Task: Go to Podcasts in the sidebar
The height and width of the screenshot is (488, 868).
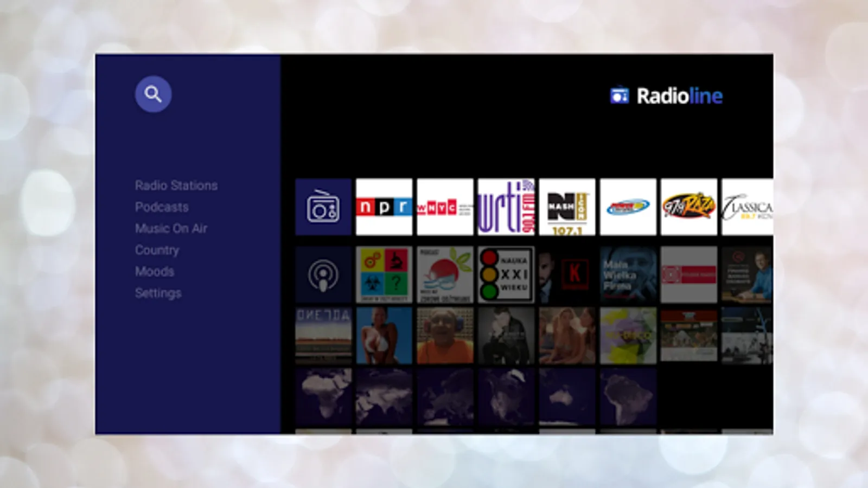Action: (162, 207)
